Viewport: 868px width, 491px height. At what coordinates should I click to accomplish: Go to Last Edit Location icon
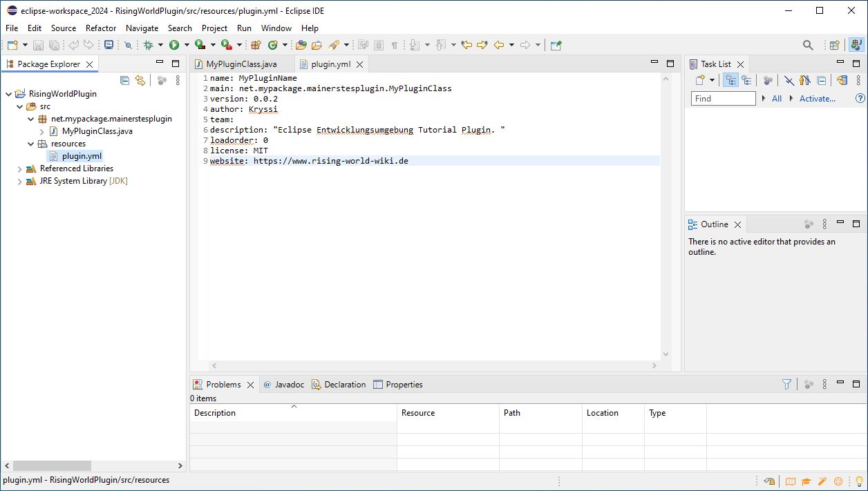coord(466,45)
